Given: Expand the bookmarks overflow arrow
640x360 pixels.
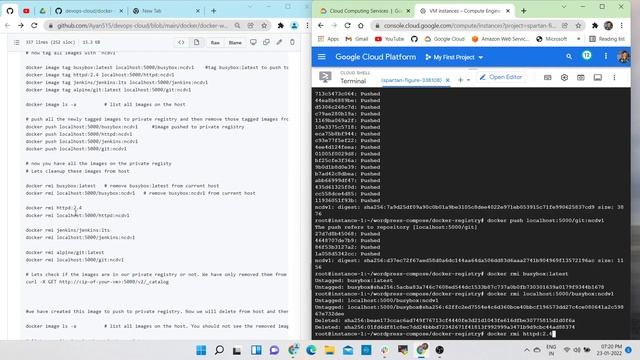Looking at the screenshot, I should [x=578, y=39].
